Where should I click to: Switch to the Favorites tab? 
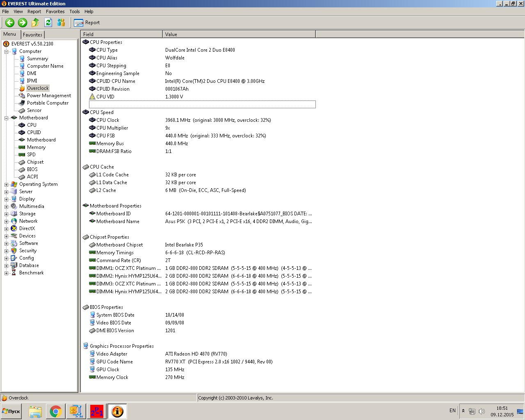point(32,35)
